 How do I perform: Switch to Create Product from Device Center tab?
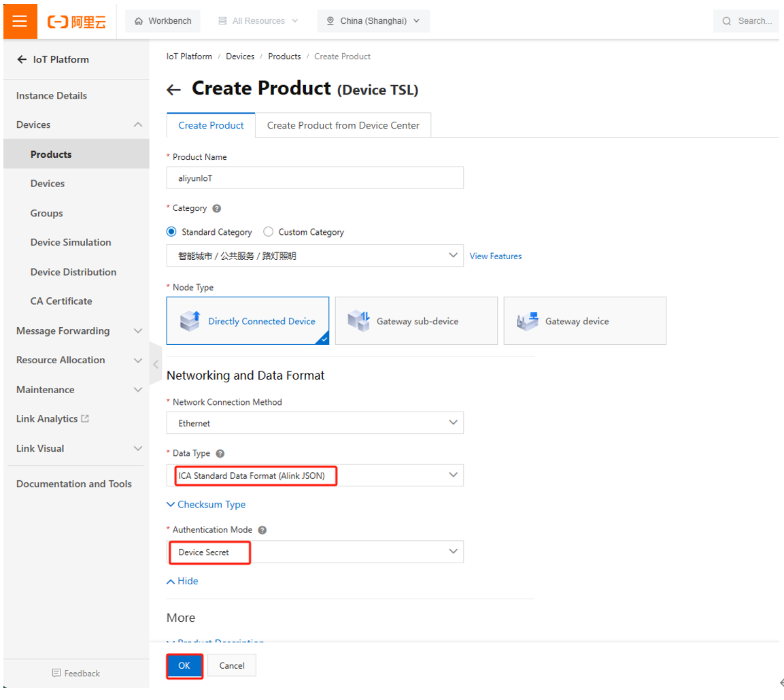point(343,125)
